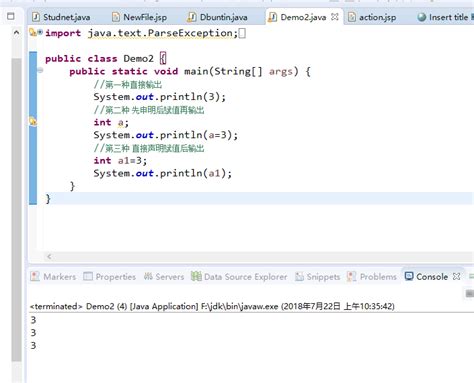Screen dimensions: 474x383
Task: Expand the left sidebar chevron
Action: (x=16, y=32)
